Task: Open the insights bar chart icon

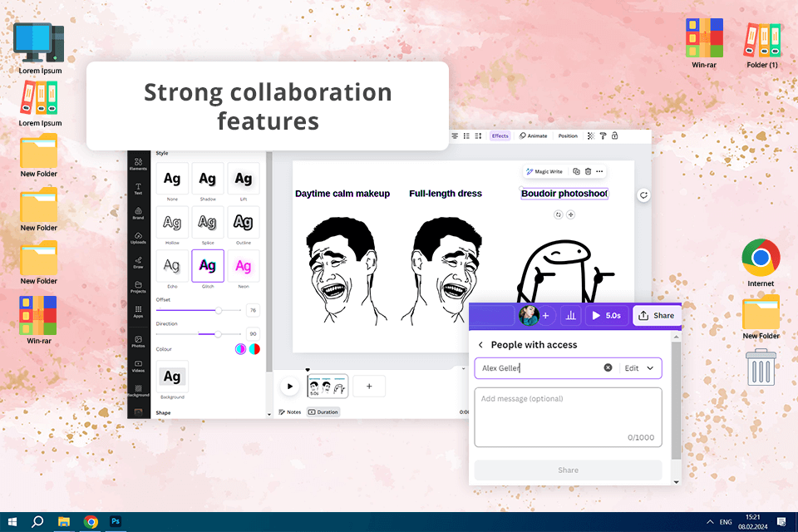Action: 570,316
